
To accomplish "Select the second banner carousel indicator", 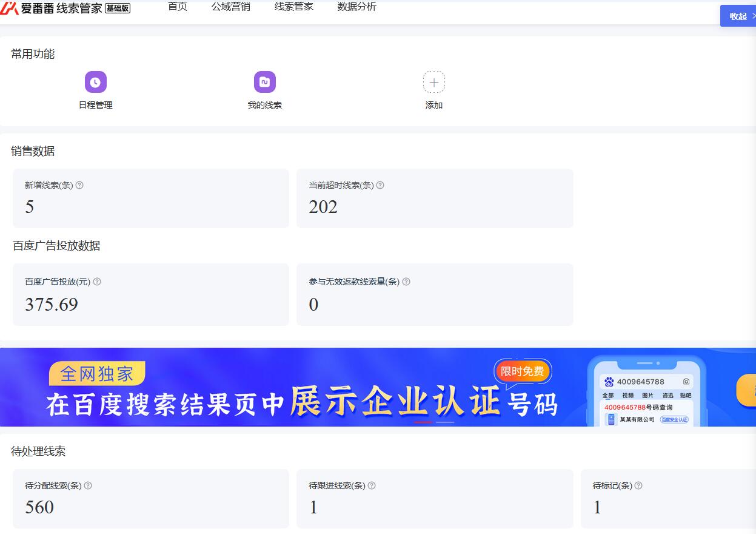I will pos(445,422).
